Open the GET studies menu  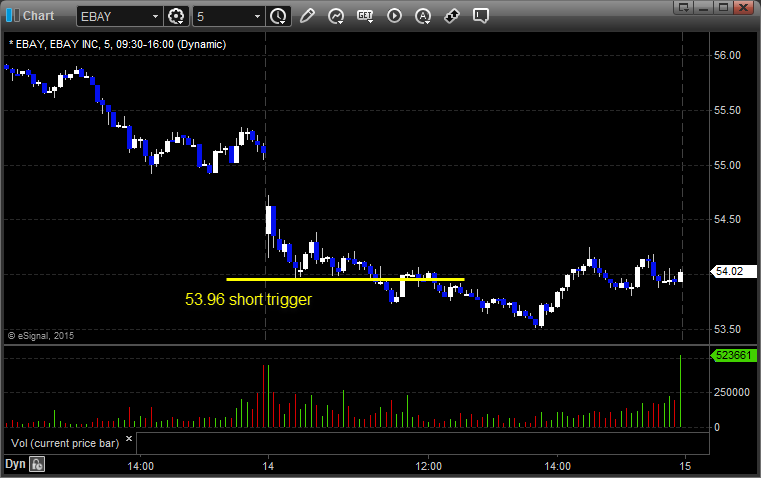365,16
